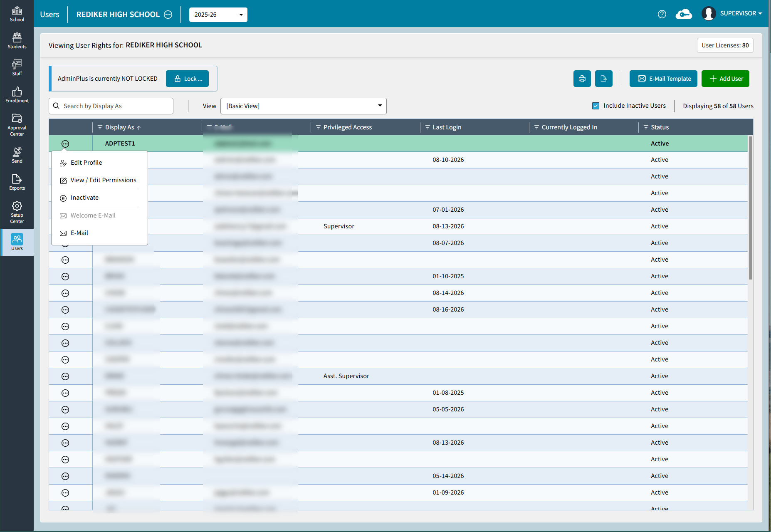Open the E-Mail Template button
The height and width of the screenshot is (532, 771).
coord(663,79)
